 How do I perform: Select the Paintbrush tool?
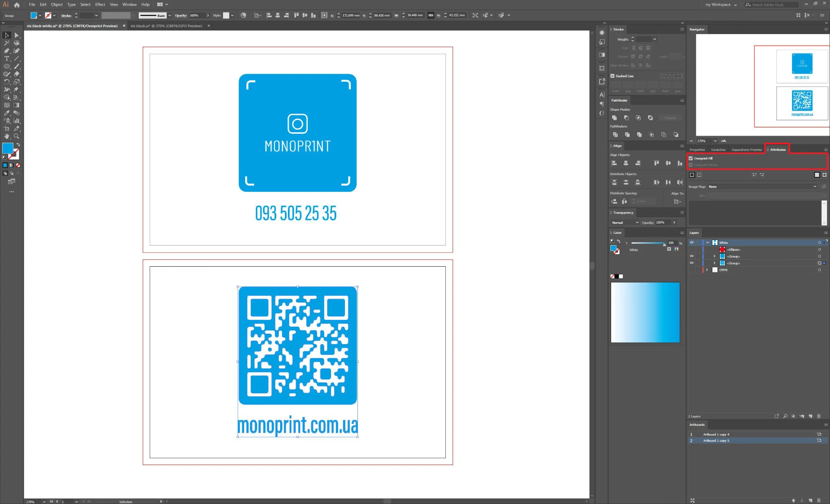tap(16, 67)
